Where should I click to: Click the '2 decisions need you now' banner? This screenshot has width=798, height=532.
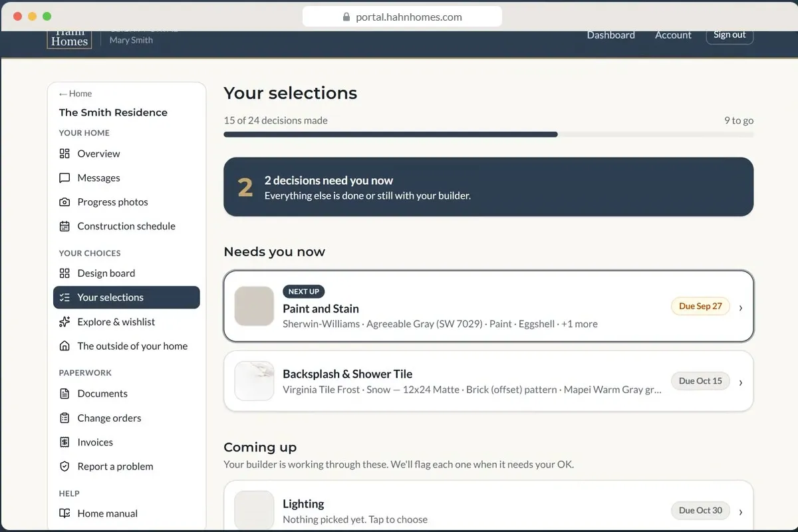489,187
